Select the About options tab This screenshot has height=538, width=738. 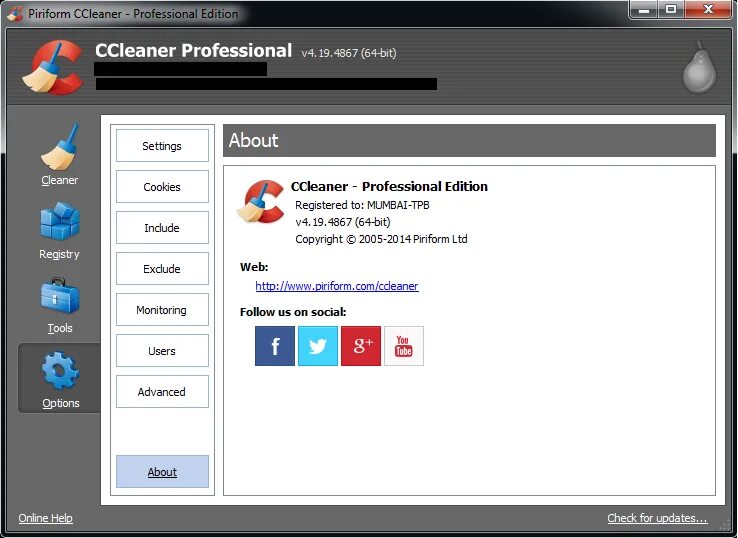coord(162,472)
